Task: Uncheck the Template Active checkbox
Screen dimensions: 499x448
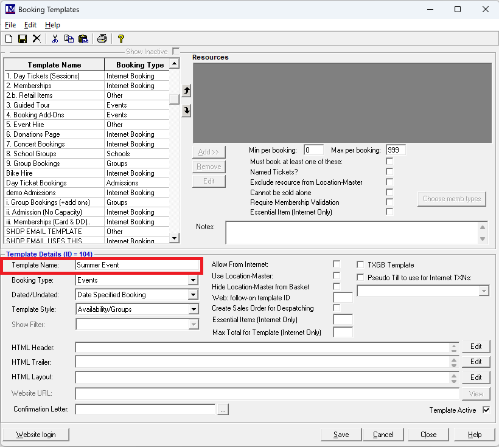Action: 486,410
